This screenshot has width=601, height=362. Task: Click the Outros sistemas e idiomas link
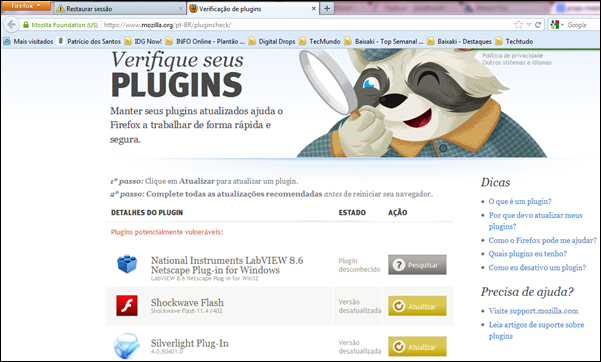coord(517,63)
